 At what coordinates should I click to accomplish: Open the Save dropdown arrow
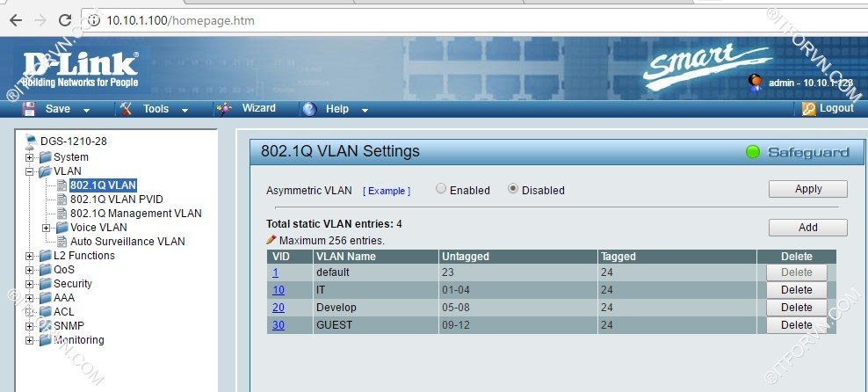coord(86,110)
